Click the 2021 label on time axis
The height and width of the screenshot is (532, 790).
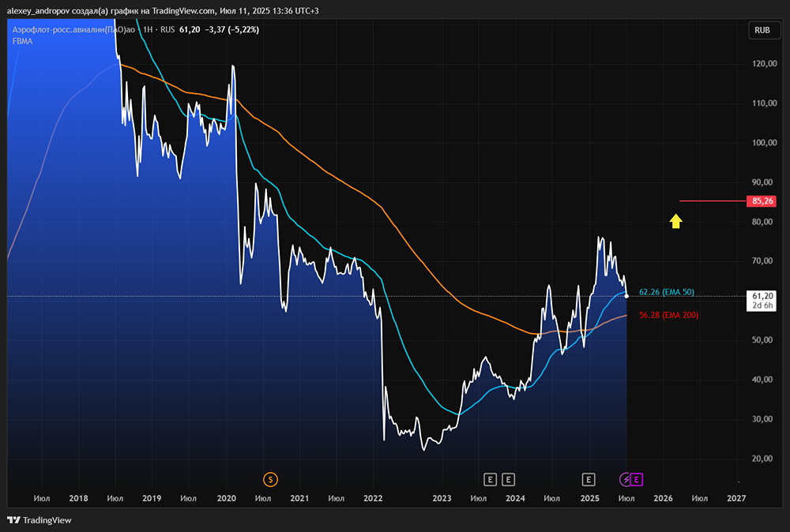click(x=299, y=498)
